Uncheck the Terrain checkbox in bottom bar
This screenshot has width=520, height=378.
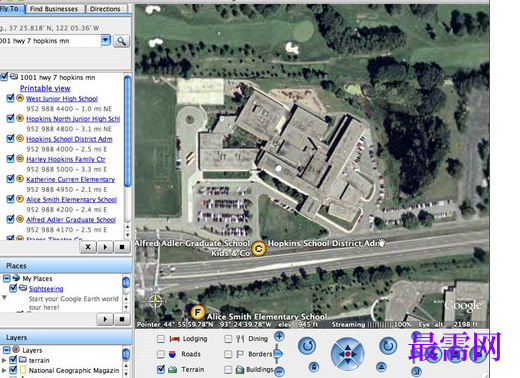(x=161, y=369)
